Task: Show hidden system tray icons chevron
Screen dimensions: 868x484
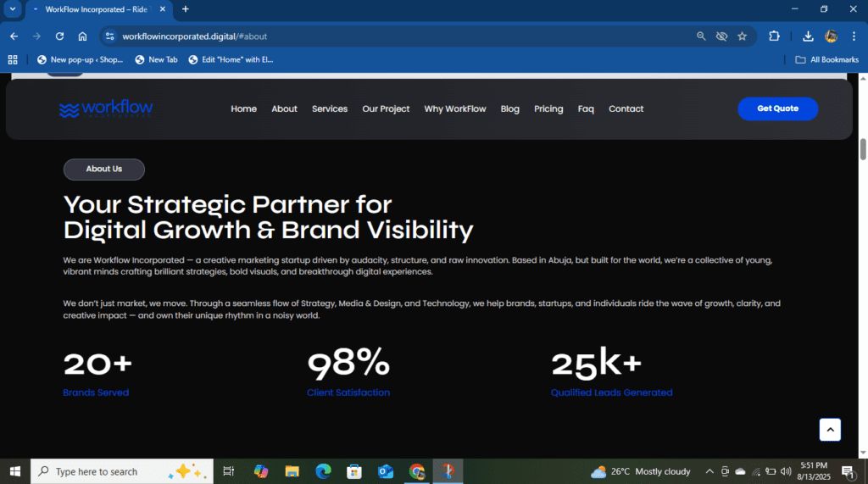Action: pos(709,471)
